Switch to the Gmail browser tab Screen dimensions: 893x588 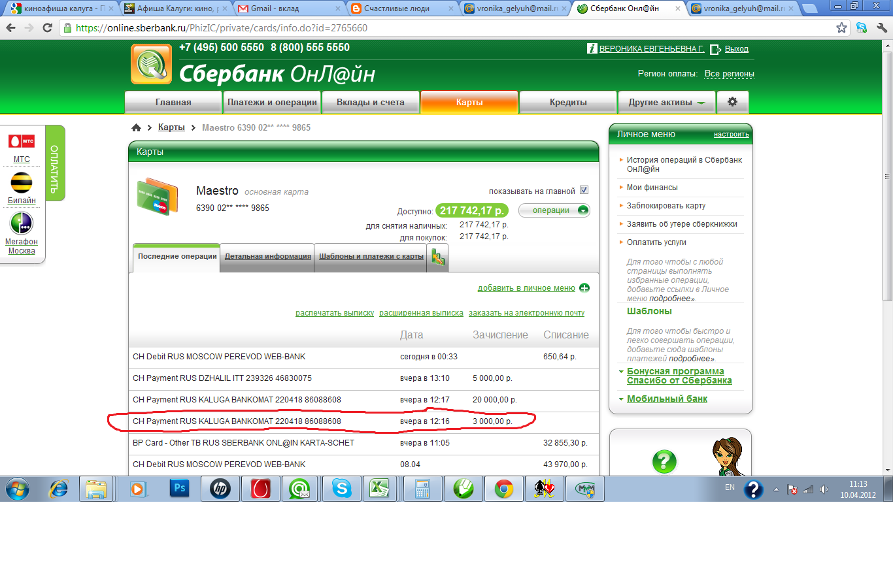pos(288,8)
